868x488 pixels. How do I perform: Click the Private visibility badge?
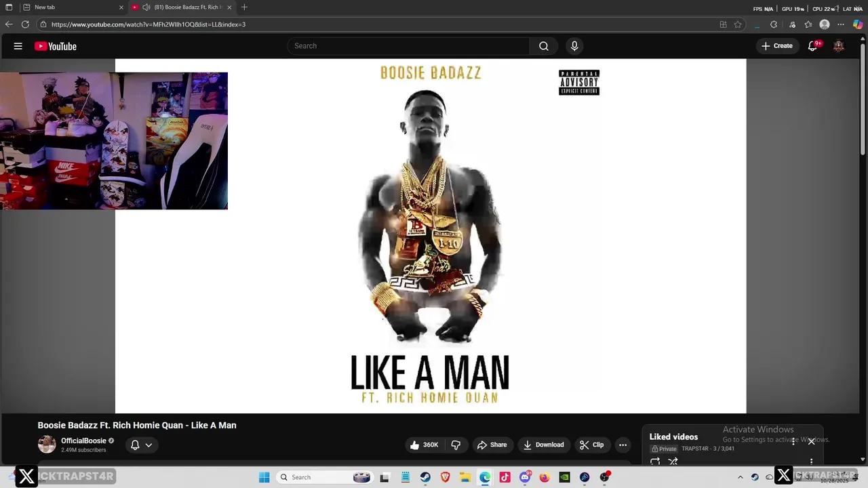(x=664, y=449)
